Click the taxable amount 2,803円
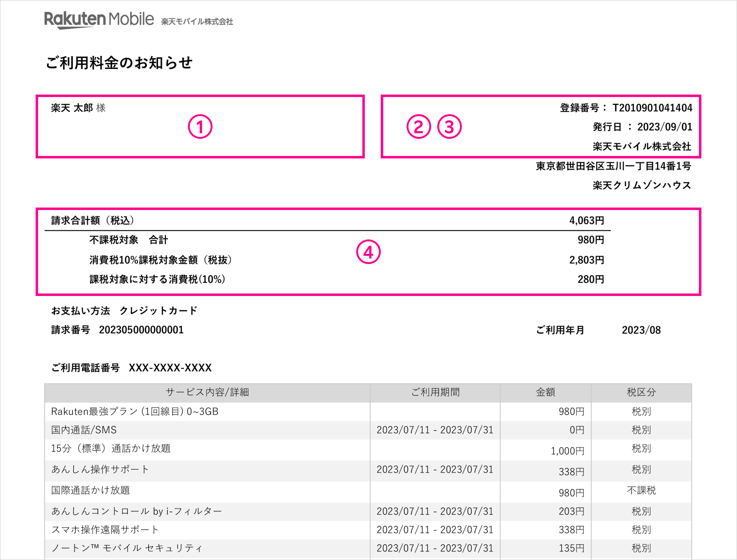Screen dimensions: 737x560 (587, 260)
